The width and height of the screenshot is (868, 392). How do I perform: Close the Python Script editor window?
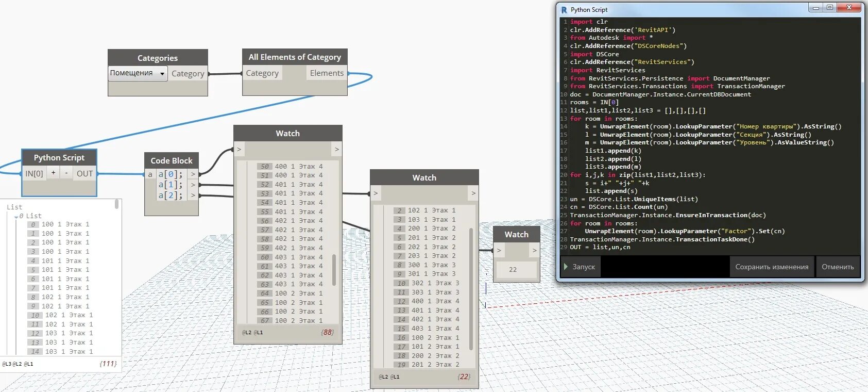[849, 7]
